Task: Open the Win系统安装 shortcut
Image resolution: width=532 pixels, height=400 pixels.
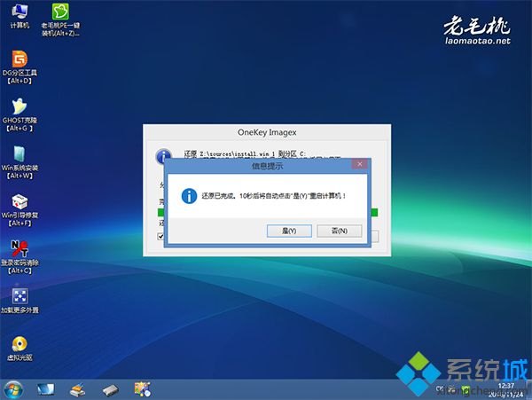Action: [20, 162]
